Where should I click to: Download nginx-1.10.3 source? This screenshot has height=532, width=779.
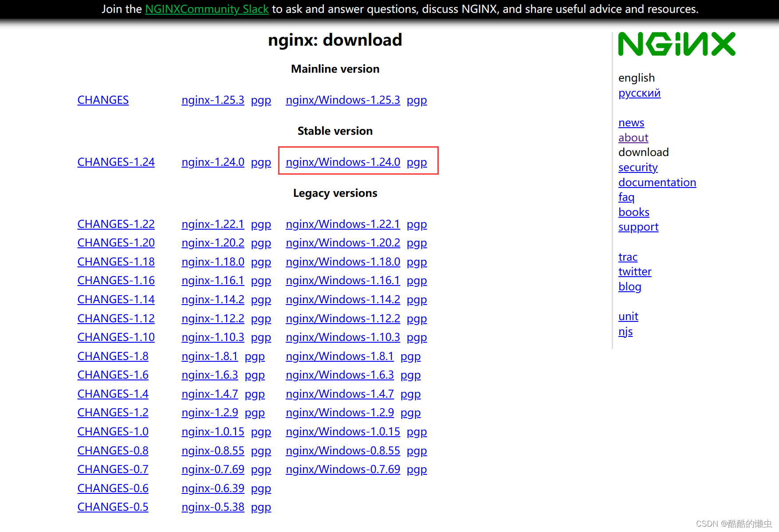point(213,337)
